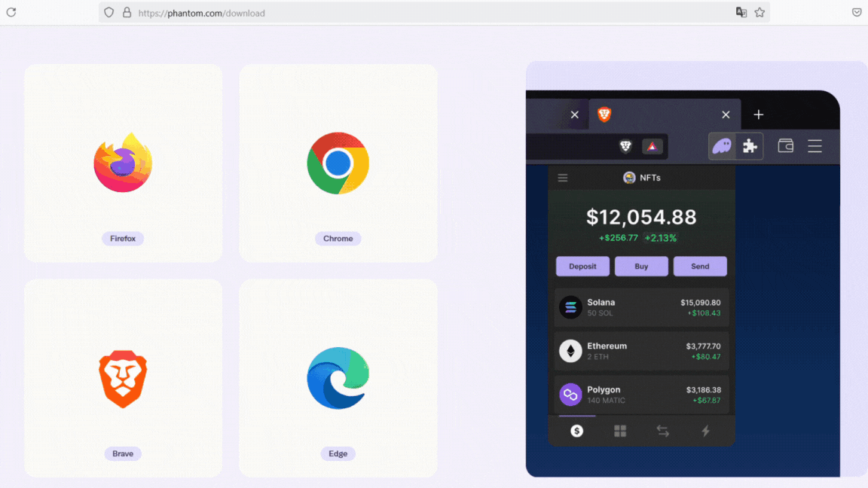Open the wallet hamburger menu beside NFTs
This screenshot has width=868, height=488.
click(563, 178)
